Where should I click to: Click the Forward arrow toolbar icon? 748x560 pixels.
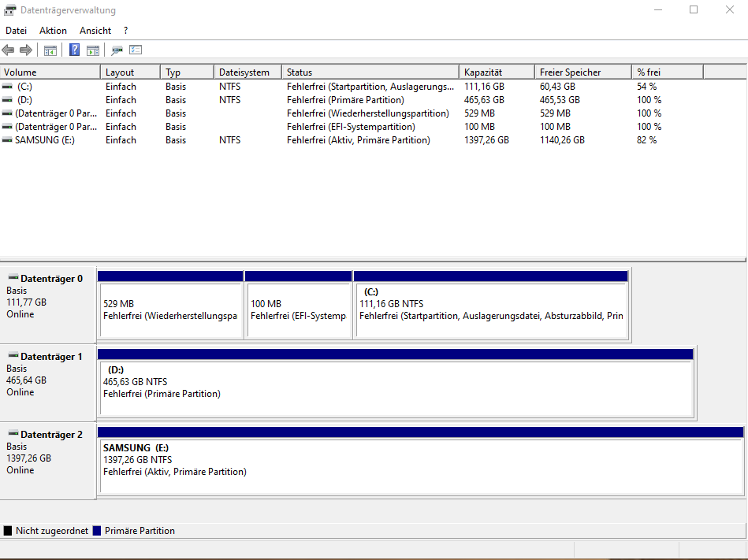click(x=26, y=50)
